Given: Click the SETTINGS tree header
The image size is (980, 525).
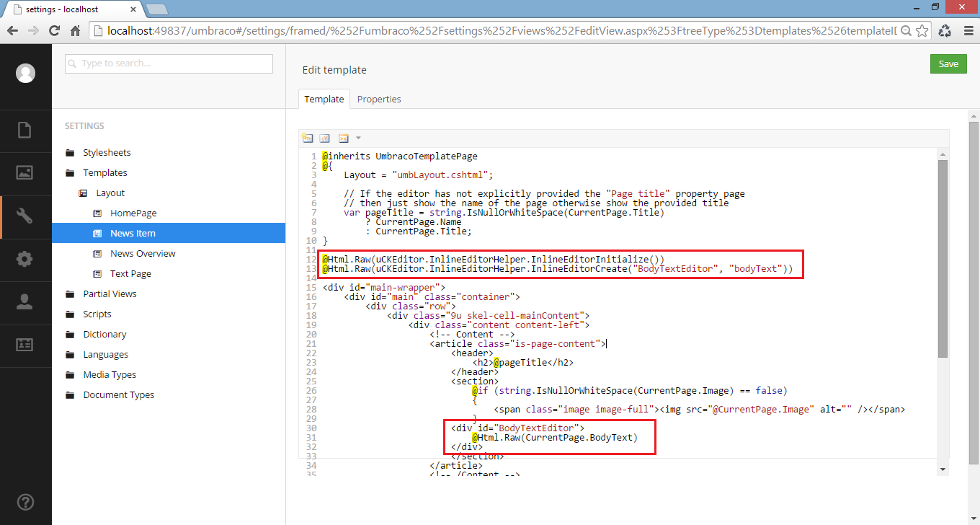Looking at the screenshot, I should [x=84, y=126].
